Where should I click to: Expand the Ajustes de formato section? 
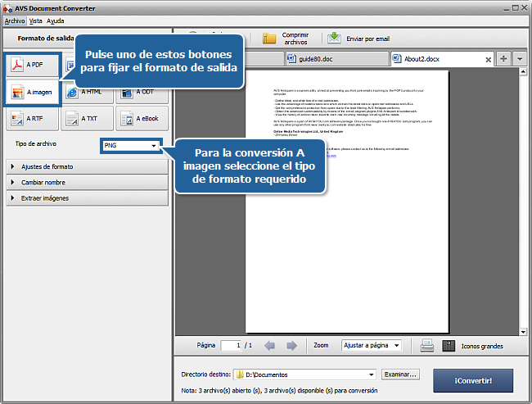click(x=88, y=166)
